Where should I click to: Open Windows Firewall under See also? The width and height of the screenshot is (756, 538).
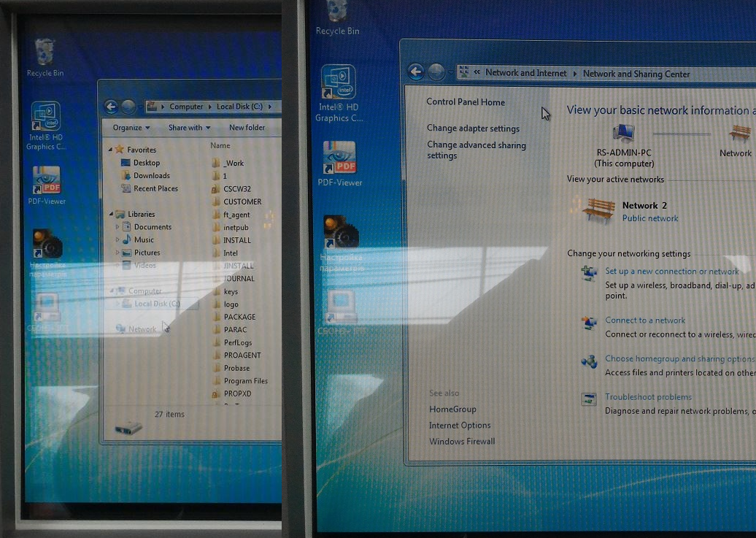(x=461, y=442)
